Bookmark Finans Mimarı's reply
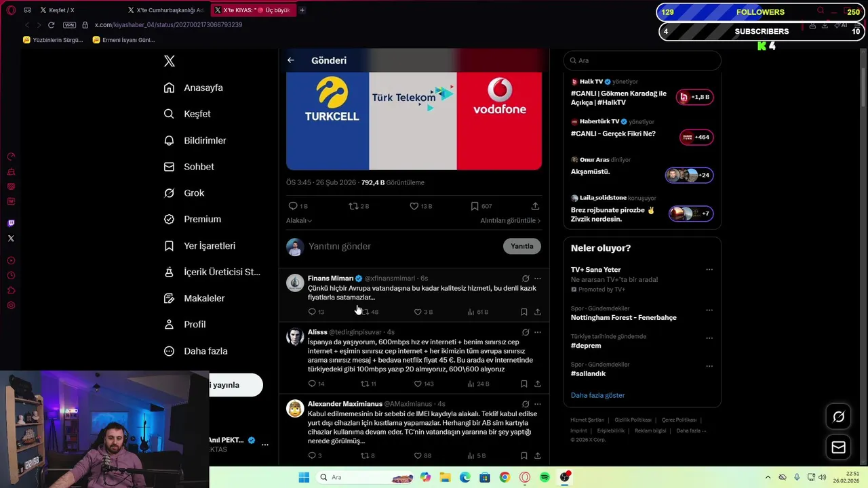Viewport: 868px width, 488px height. tap(524, 312)
